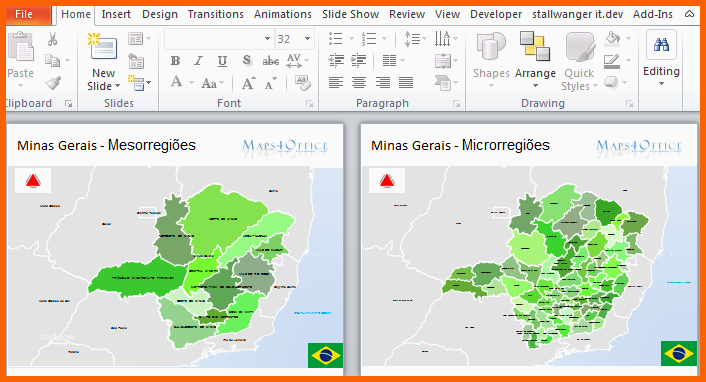The image size is (706, 382).
Task: Expand the font name dropdown arrow
Action: [267, 39]
